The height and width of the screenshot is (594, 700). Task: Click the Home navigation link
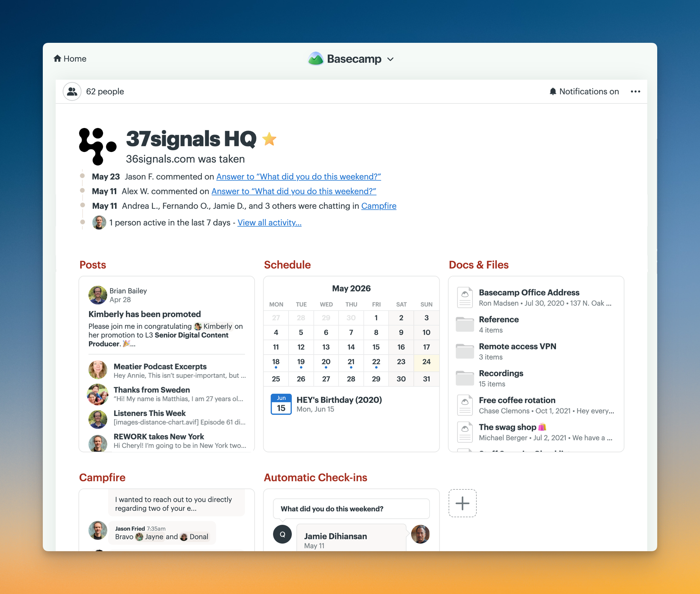coord(70,59)
